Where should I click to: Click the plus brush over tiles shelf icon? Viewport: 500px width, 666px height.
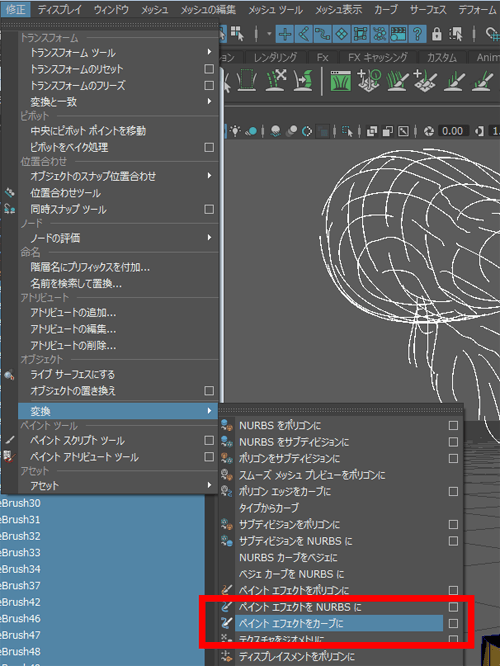(426, 81)
